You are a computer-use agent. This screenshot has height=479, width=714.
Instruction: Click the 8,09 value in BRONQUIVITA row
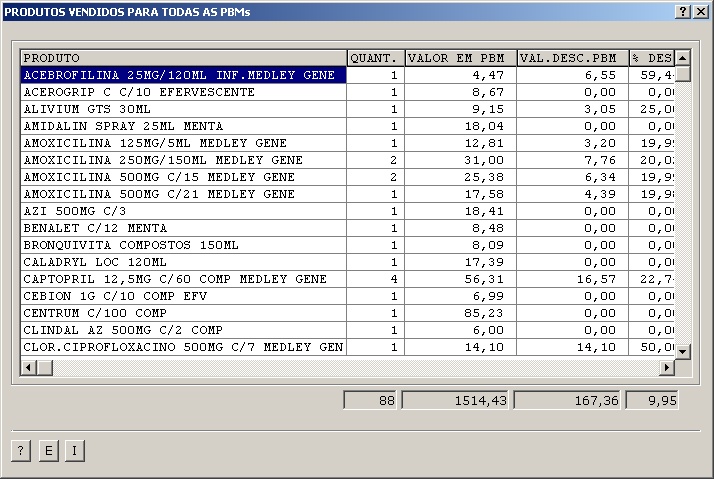pyautogui.click(x=460, y=245)
